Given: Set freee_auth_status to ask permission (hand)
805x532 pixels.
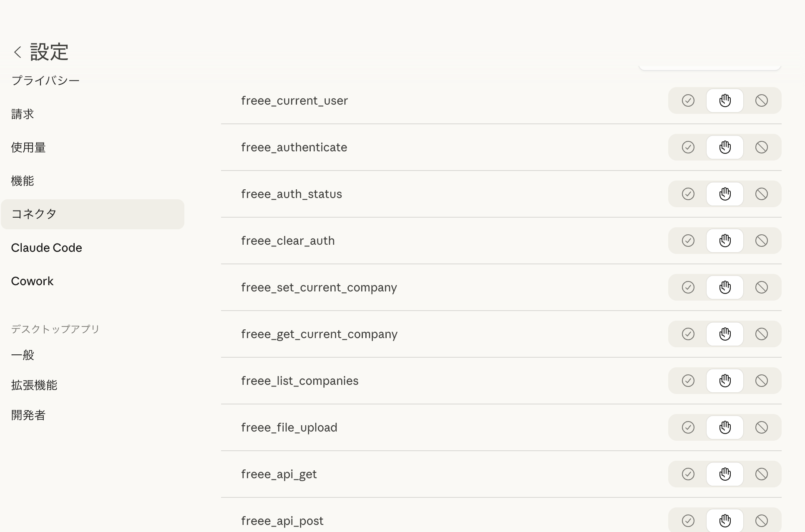Looking at the screenshot, I should coord(724,194).
